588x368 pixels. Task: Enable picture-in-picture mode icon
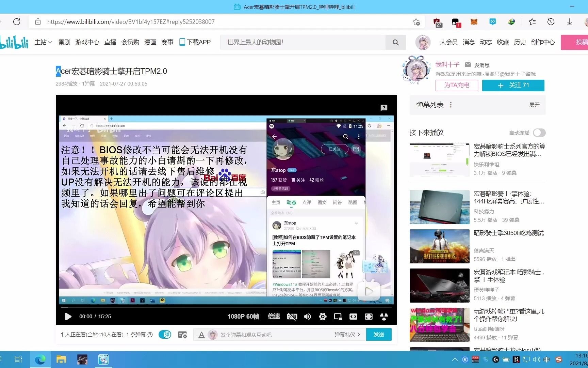tap(338, 317)
